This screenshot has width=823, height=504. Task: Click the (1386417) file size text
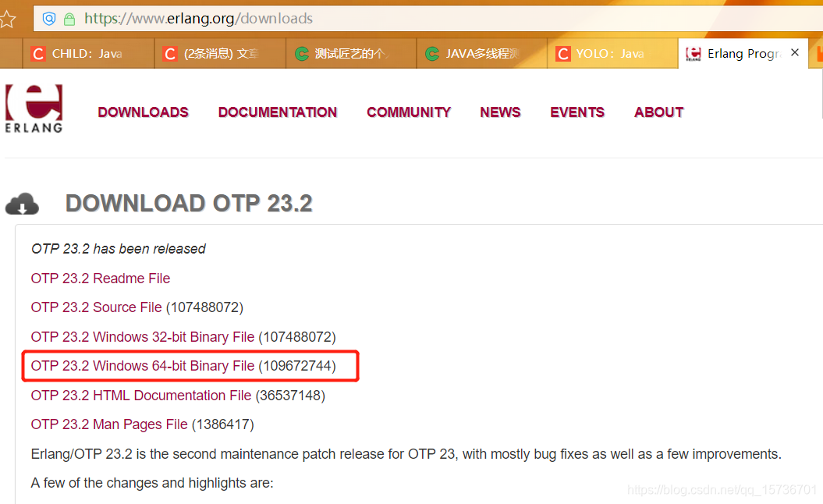(222, 424)
